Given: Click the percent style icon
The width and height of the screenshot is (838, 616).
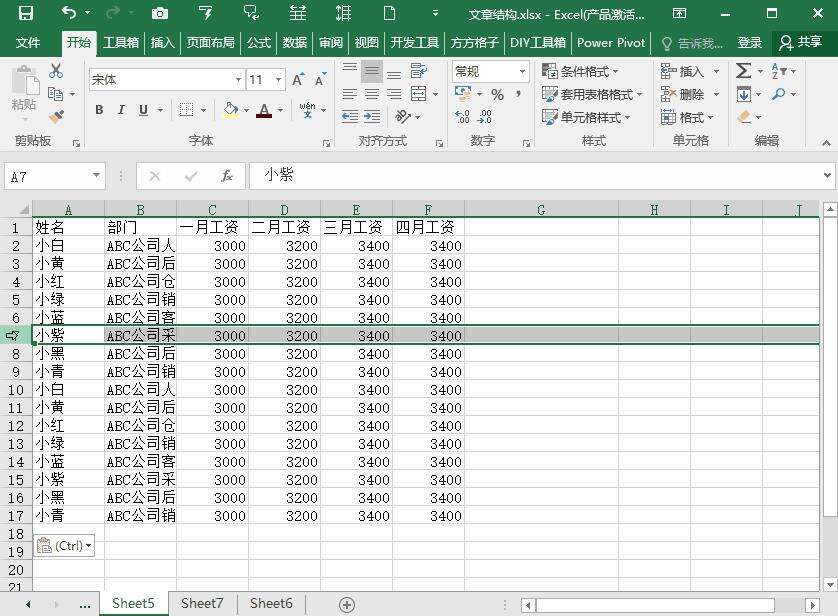Looking at the screenshot, I should [x=497, y=94].
